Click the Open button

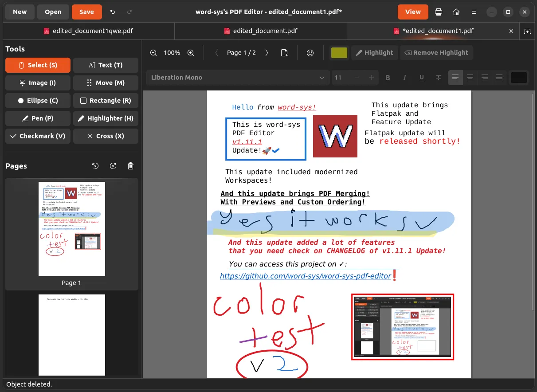(53, 12)
